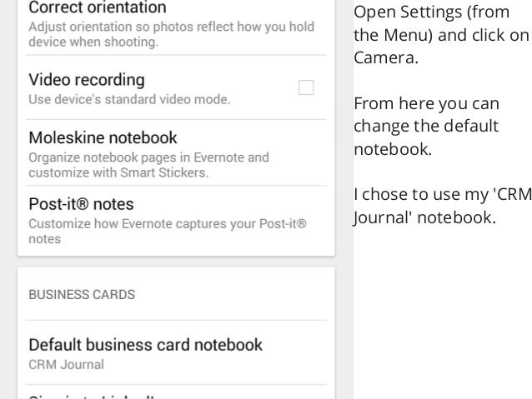Select the CRM Journal notebook value
532x399 pixels.
(66, 364)
